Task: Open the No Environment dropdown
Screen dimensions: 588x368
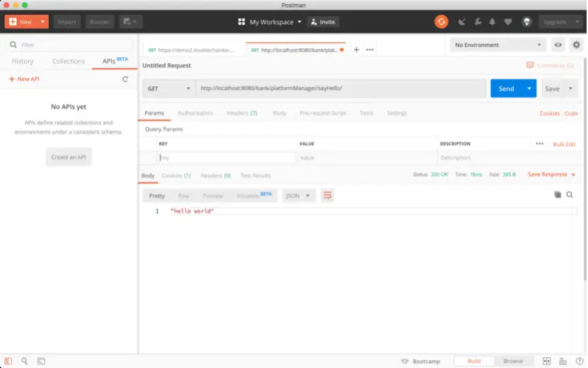Action: coord(498,45)
